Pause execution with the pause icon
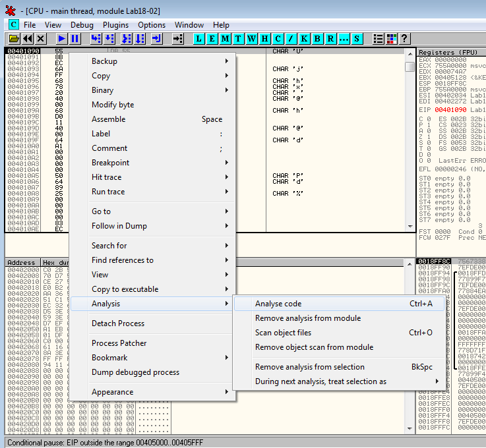486x448 pixels. 75,39
